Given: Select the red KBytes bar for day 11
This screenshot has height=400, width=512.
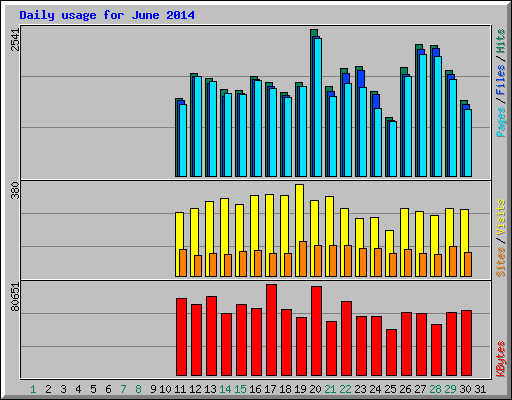Looking at the screenshot, I should [x=181, y=337].
